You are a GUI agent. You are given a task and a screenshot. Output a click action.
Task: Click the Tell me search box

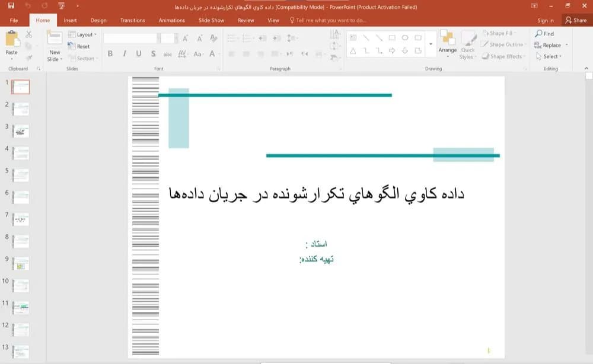coord(327,20)
